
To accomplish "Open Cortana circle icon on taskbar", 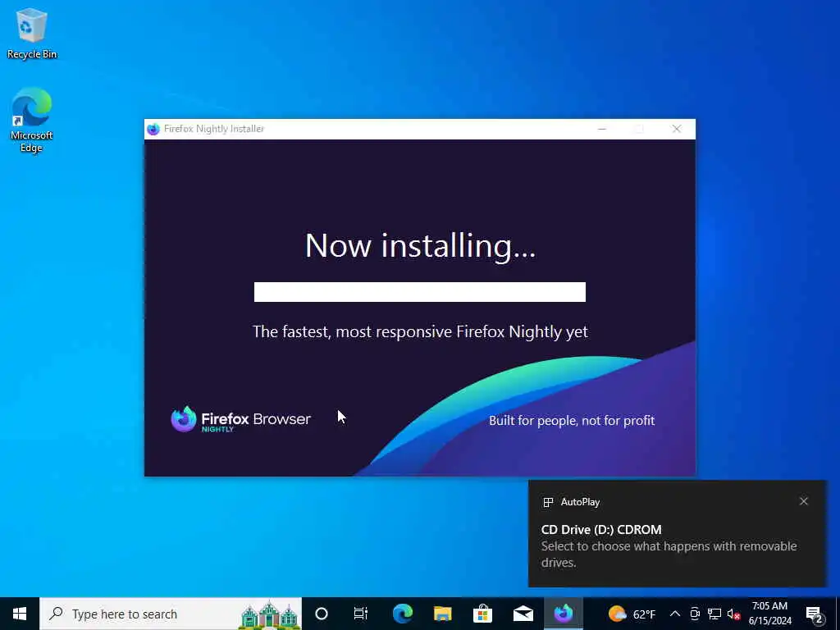I will coord(322,614).
